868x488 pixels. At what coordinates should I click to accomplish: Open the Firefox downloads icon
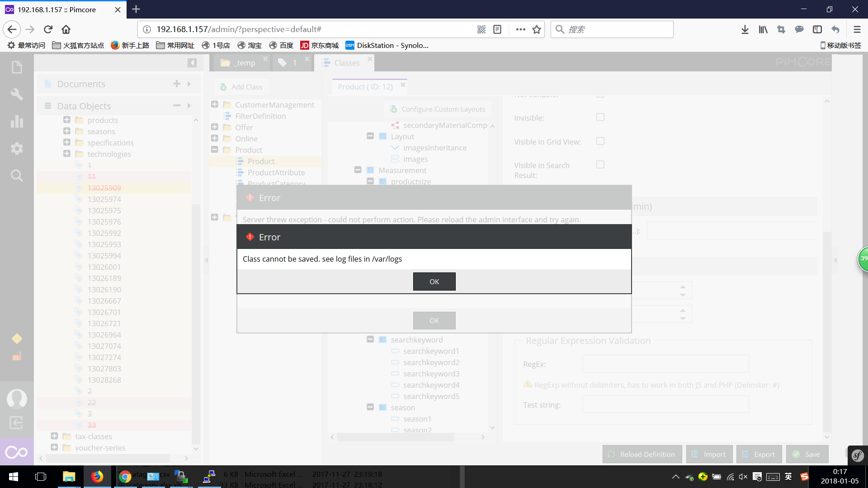[x=745, y=29]
